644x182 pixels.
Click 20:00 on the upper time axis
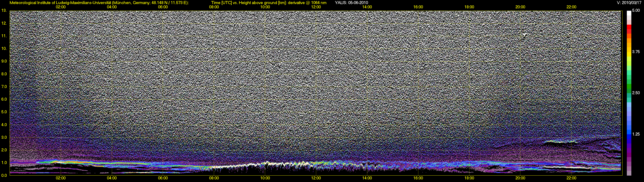pos(520,7)
